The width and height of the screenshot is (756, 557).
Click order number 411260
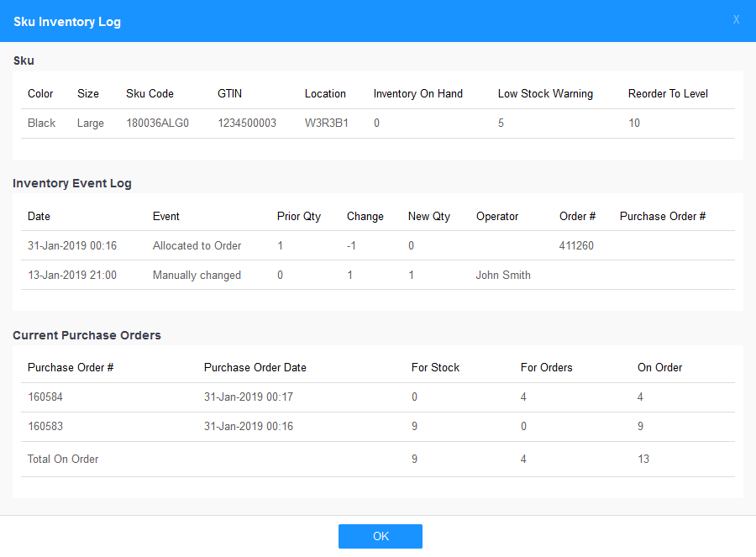[576, 246]
